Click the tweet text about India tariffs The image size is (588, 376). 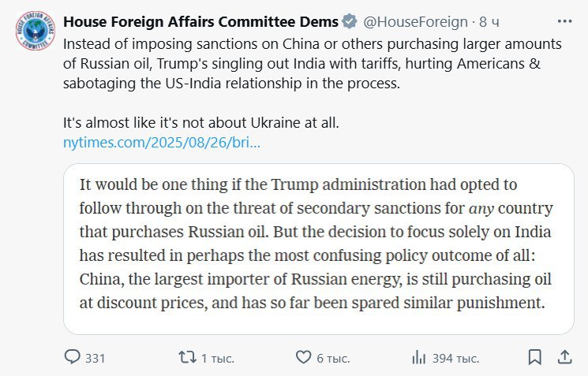(x=313, y=64)
